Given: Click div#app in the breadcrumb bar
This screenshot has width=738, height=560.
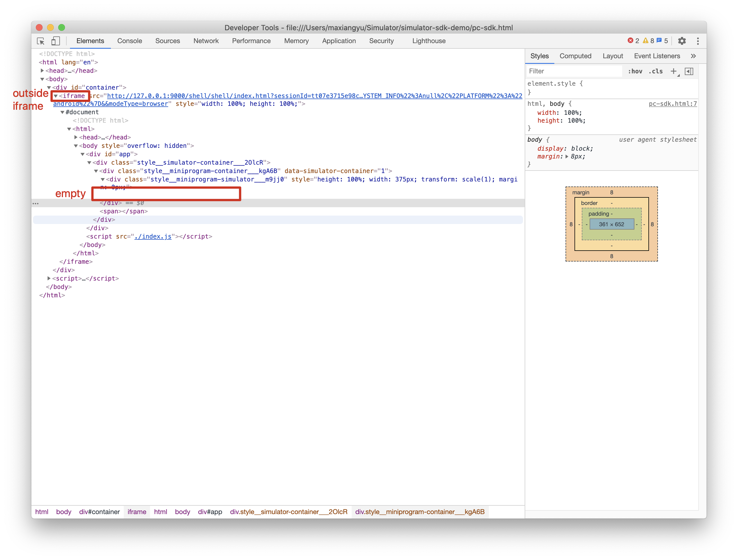Looking at the screenshot, I should coord(210,512).
